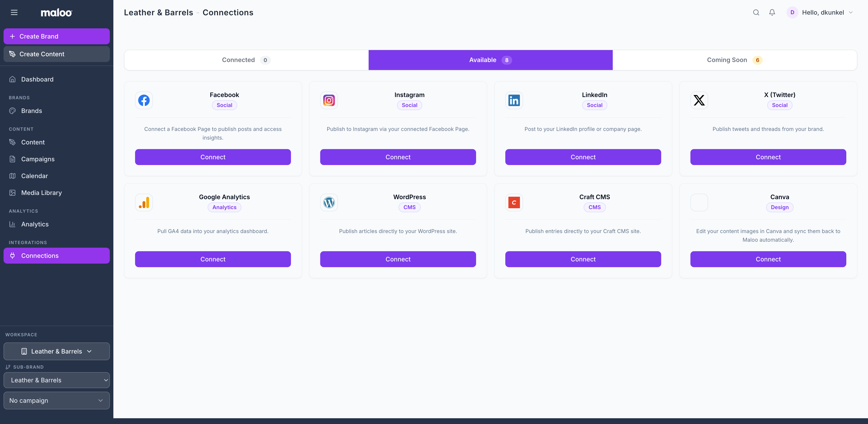Switch to the Coming Soon tab

[x=734, y=60]
